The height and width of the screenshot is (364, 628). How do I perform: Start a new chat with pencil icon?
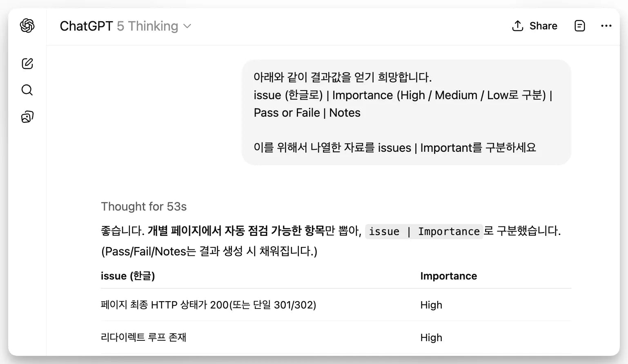27,63
